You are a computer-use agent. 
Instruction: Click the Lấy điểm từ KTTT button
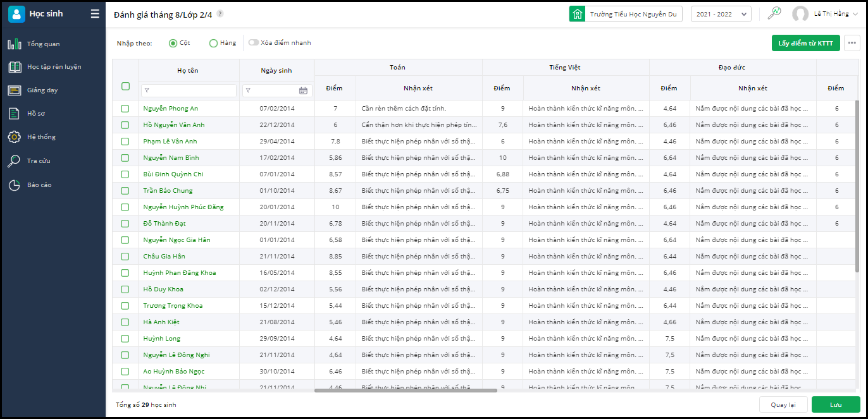[805, 43]
